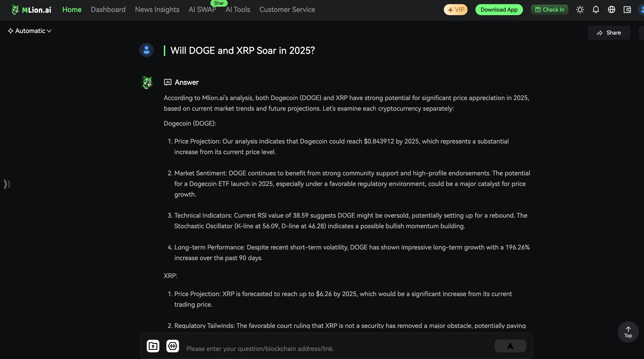Click the VIP badge
The width and height of the screenshot is (644, 359).
coord(456,9)
